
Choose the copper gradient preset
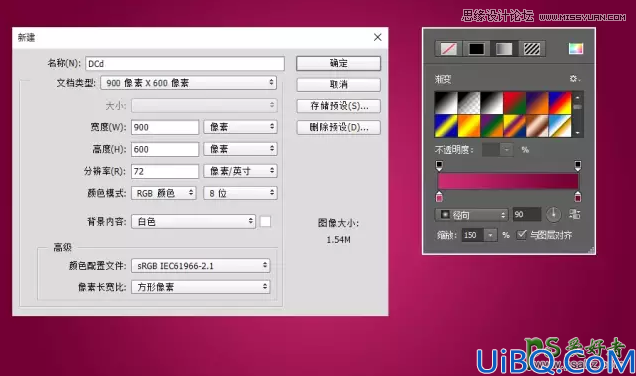(537, 126)
